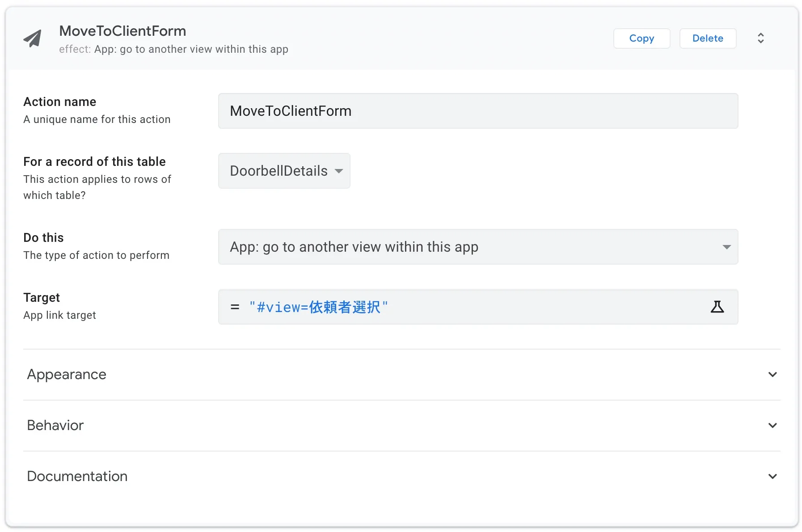Click the arrow on the Do this dropdown
The width and height of the screenshot is (802, 532).
pos(726,247)
